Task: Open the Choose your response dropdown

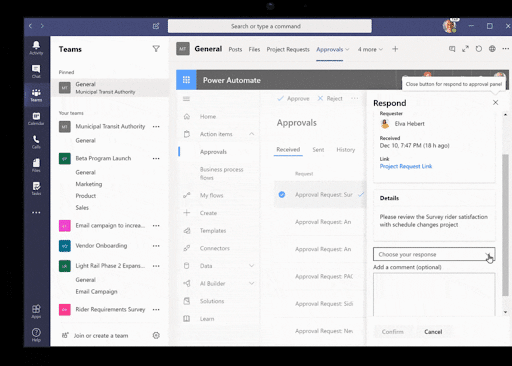Action: coord(434,254)
